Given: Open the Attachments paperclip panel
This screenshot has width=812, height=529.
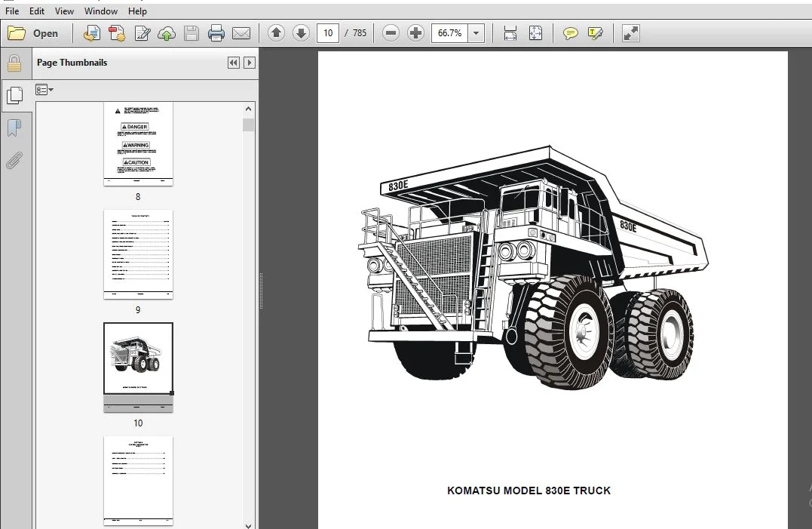Looking at the screenshot, I should [14, 161].
